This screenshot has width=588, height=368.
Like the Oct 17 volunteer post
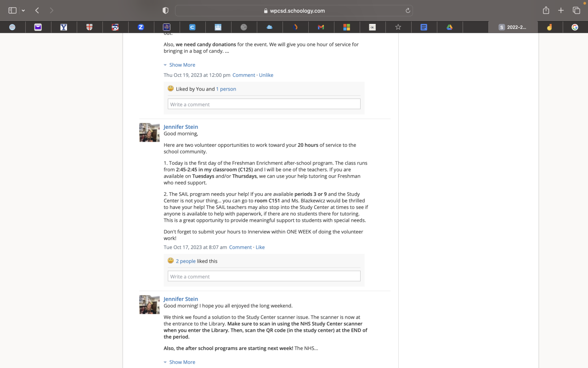(260, 247)
